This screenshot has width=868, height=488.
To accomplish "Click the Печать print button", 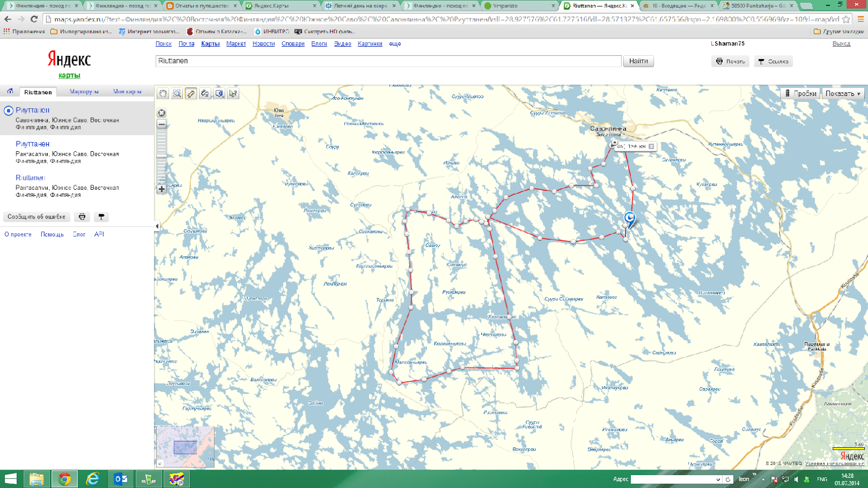I will tap(730, 61).
